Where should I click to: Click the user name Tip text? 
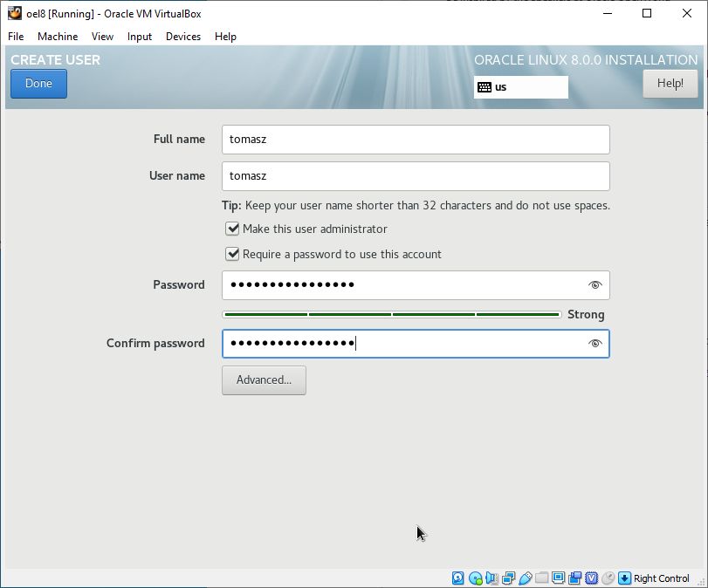pos(416,205)
